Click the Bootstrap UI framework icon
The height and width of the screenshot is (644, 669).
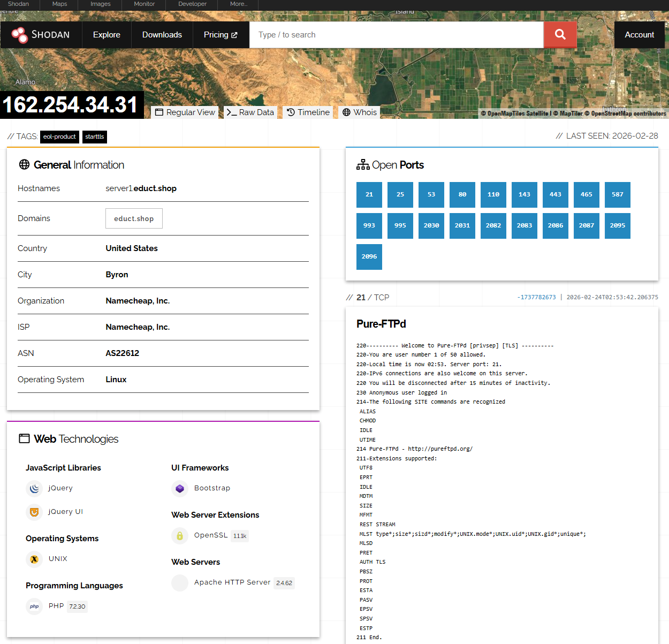pos(179,488)
